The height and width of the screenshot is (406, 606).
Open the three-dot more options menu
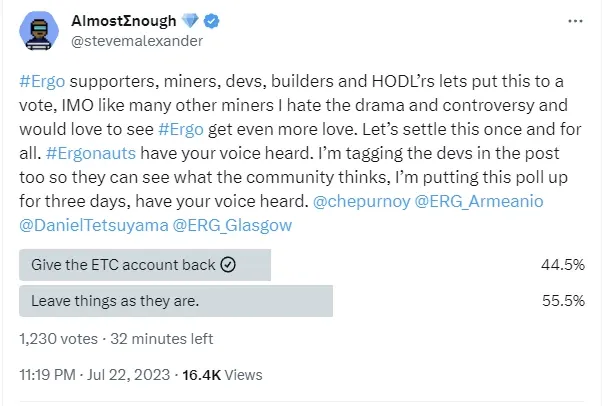(x=575, y=21)
